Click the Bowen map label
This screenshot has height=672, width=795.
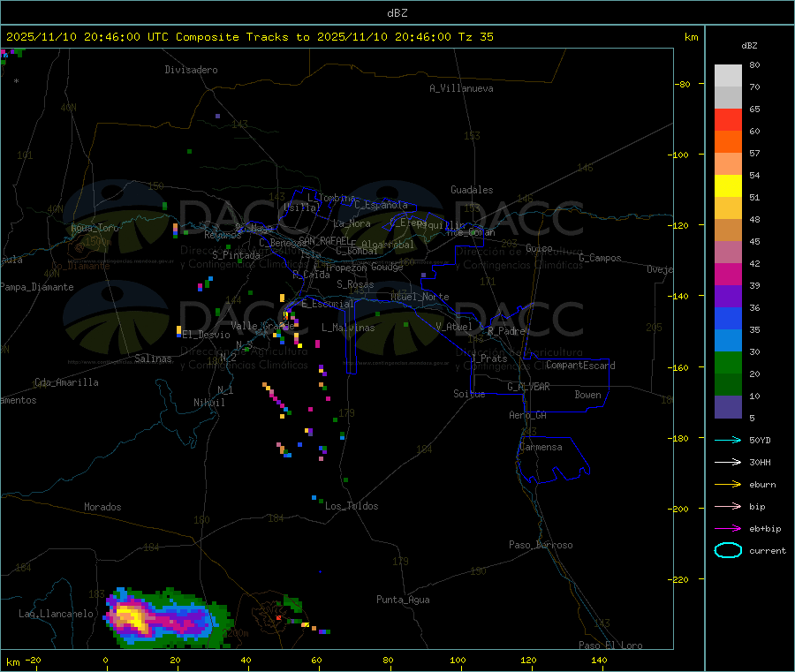coord(587,395)
